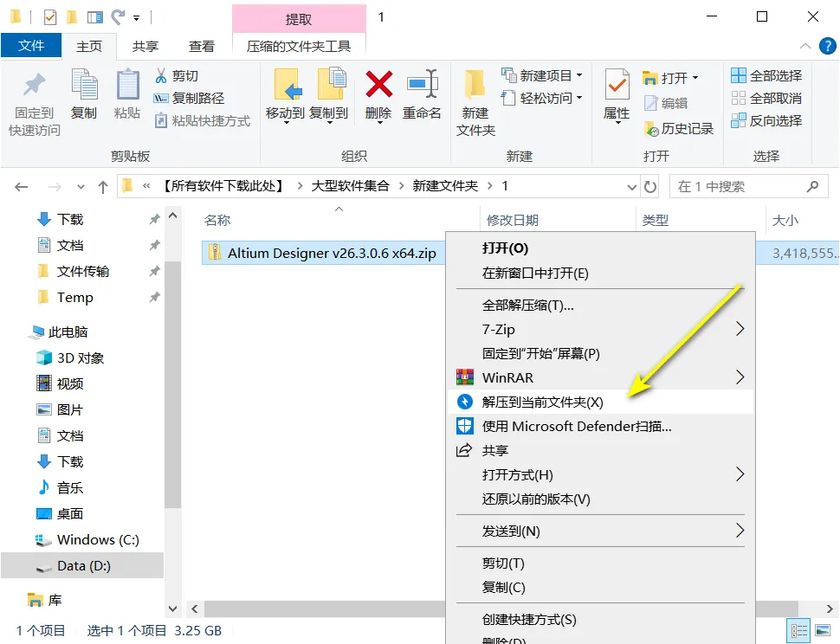Open the 新建项目 dropdown
This screenshot has width=840, height=644.
(579, 75)
